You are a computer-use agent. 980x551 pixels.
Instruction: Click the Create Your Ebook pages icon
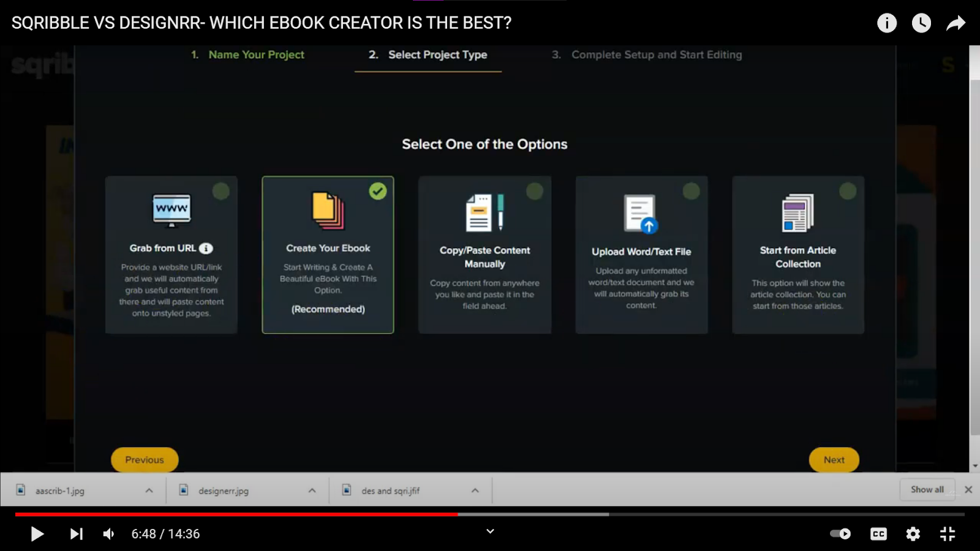328,211
